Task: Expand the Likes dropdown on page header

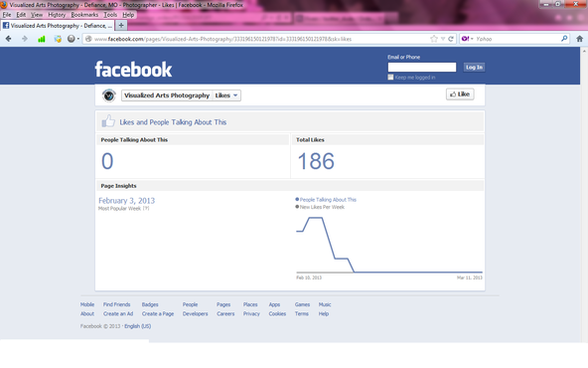Action: pos(226,95)
